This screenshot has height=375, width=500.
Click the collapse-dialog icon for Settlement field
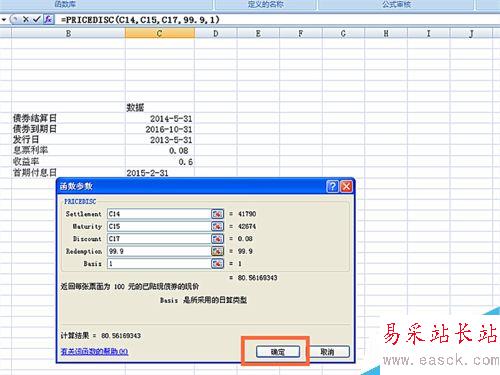[217, 214]
